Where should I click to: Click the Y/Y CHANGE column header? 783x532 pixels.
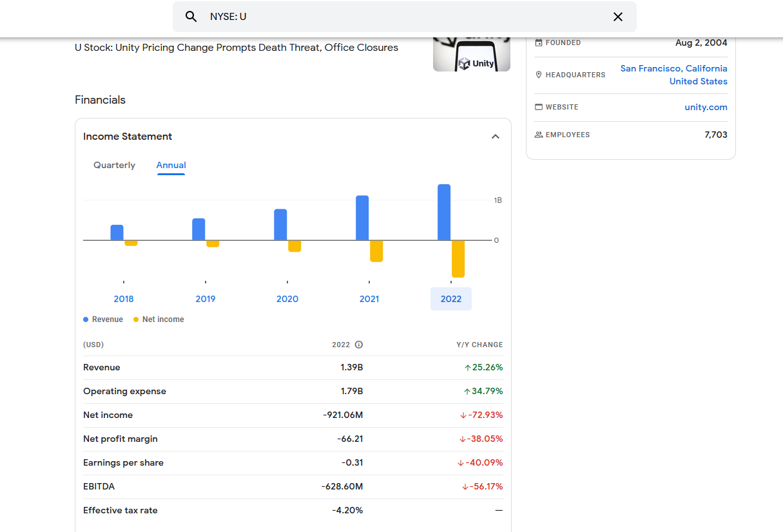[479, 345]
